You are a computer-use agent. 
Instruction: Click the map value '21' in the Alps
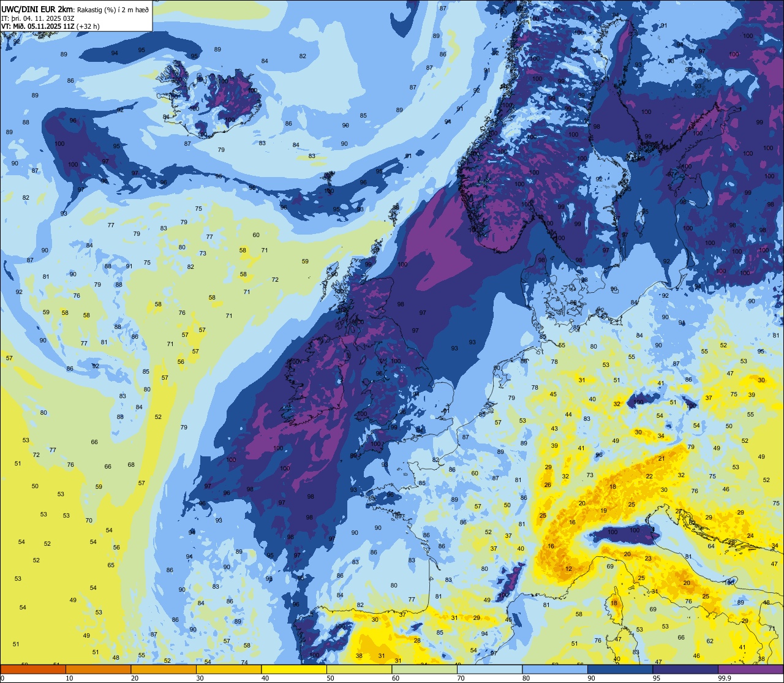661,458
